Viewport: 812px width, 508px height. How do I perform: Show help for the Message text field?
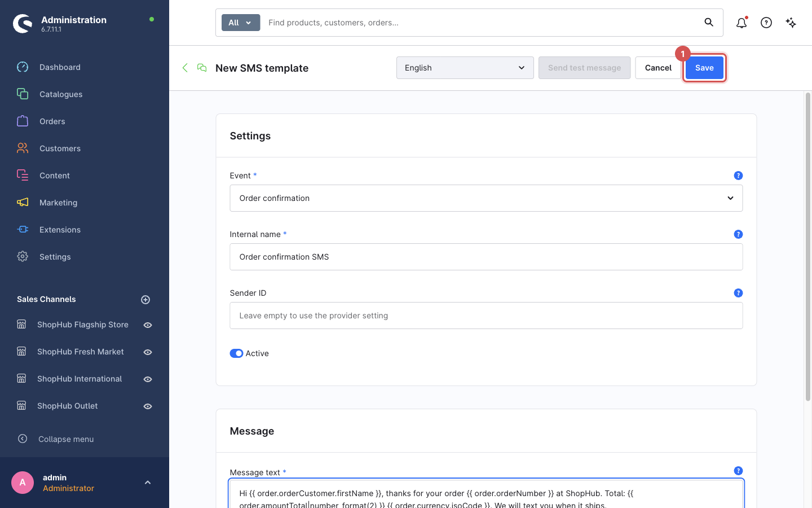click(x=738, y=471)
